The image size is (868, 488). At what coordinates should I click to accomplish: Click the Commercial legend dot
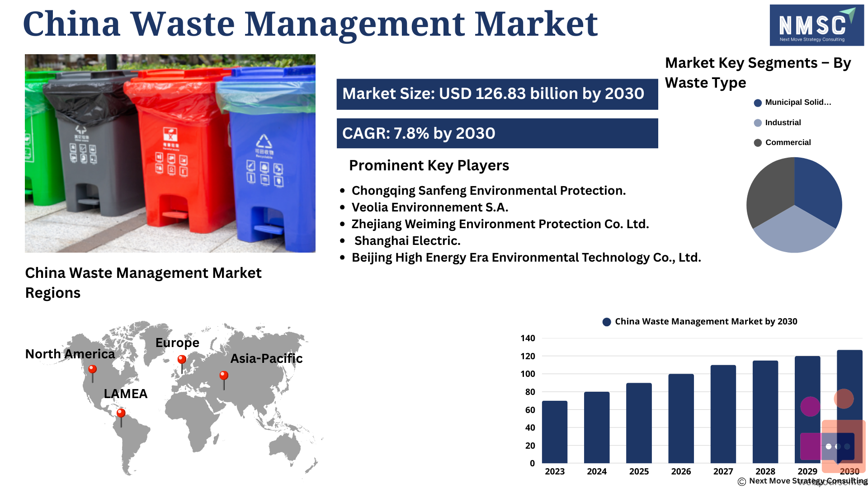tap(758, 143)
